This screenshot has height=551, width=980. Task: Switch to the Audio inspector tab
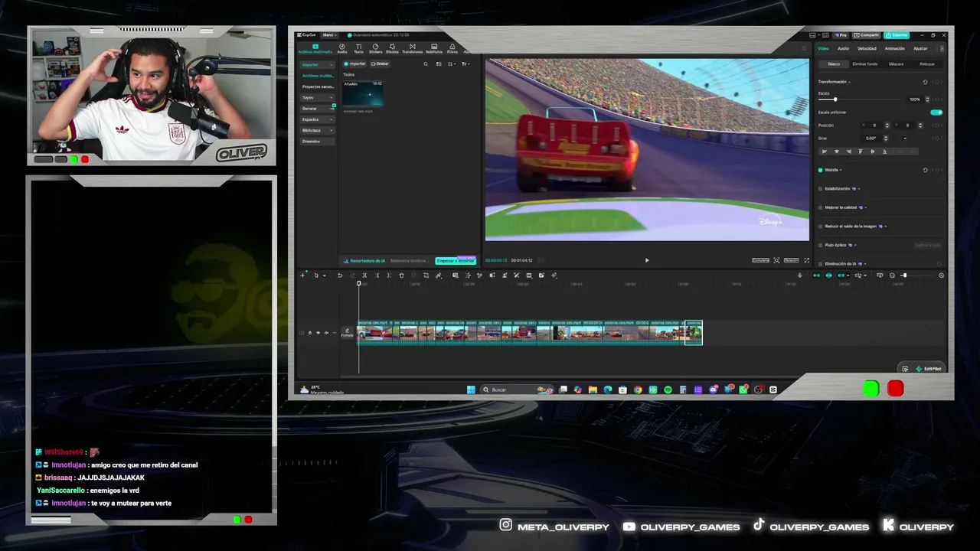(x=843, y=48)
